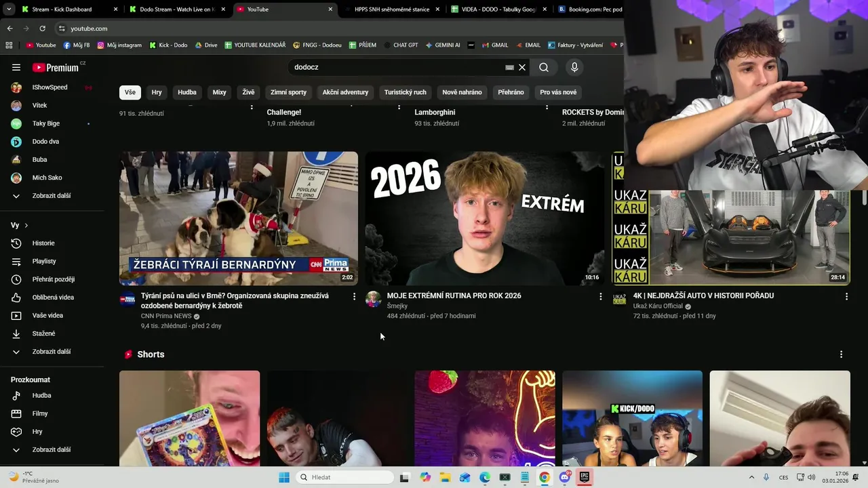Clear the search query with X
This screenshot has height=488, width=868.
522,67
